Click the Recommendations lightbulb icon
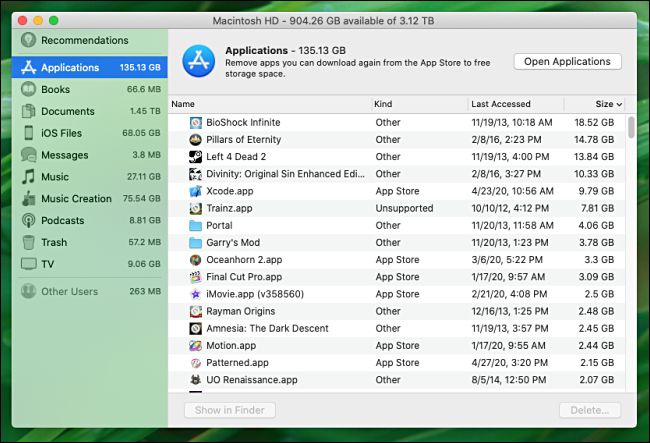The height and width of the screenshot is (443, 650). pos(28,40)
